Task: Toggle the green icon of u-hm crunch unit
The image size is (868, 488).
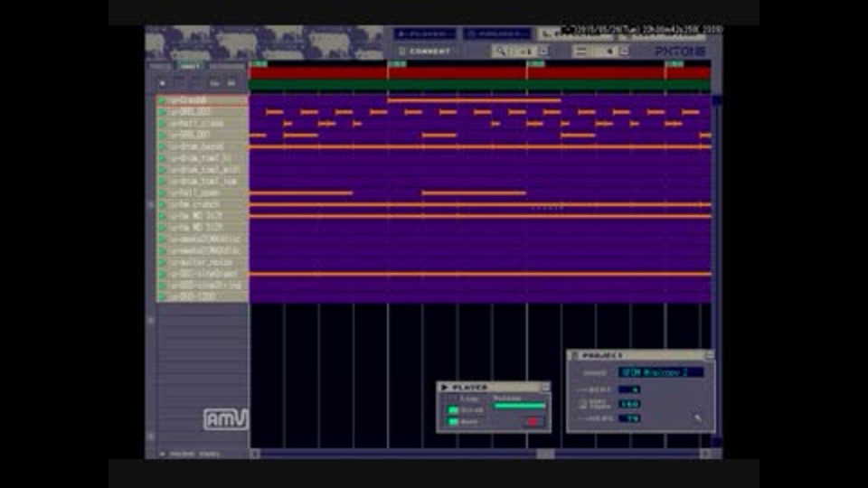Action: pyautogui.click(x=162, y=205)
